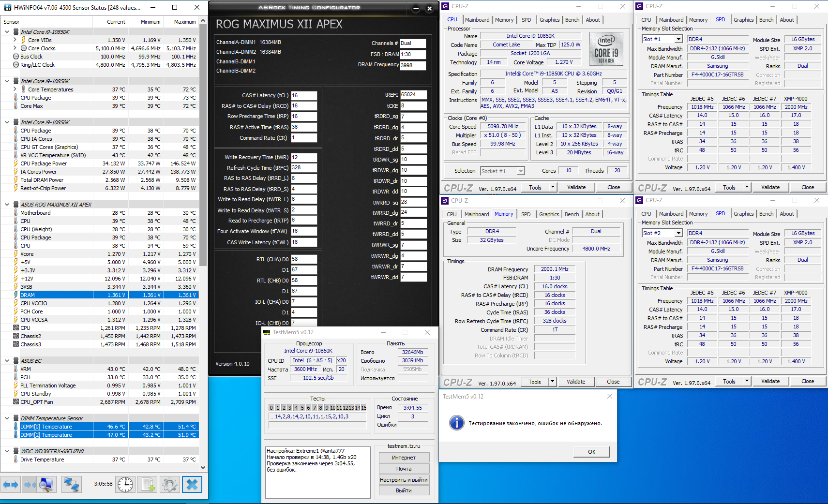This screenshot has height=504, width=828.
Task: Open Graphics tab in CPU-Z Slot #1 window
Action: (x=743, y=20)
